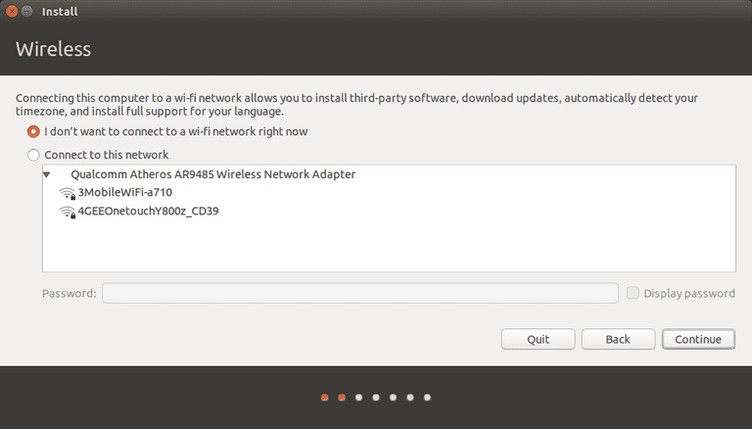Collapse the Qualcomm Atheros adapter tree
The image size is (752, 429).
(47, 174)
